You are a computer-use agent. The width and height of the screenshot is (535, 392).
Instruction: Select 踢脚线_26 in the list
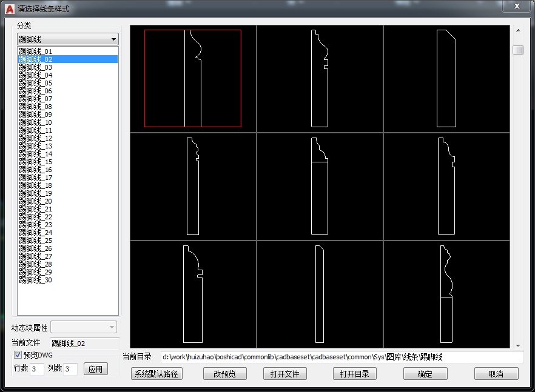click(x=67, y=248)
